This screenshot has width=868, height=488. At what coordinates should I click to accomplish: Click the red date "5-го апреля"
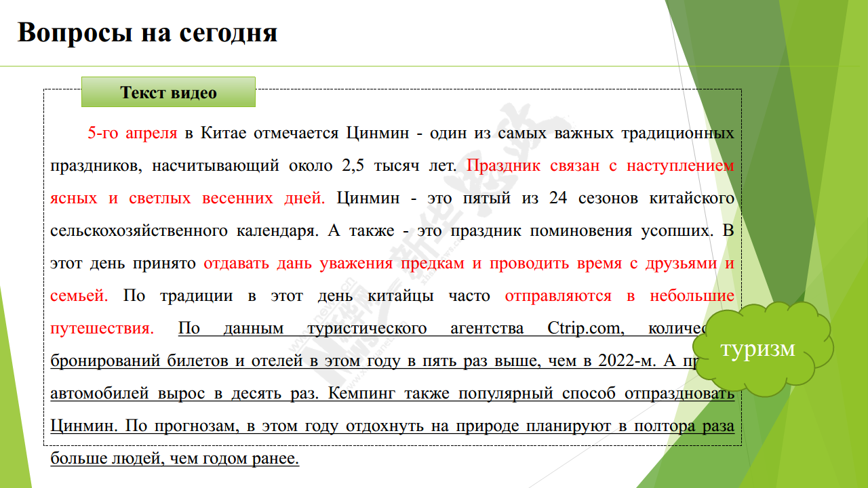pos(132,133)
